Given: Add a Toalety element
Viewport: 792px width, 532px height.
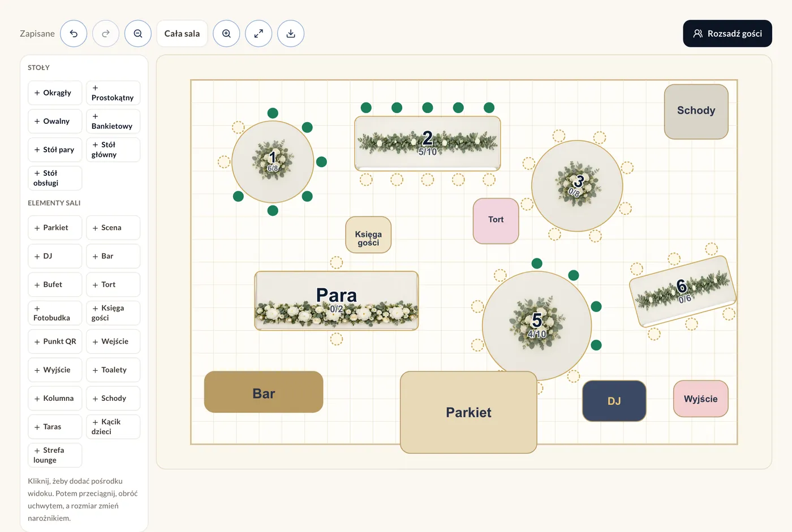Looking at the screenshot, I should [113, 370].
